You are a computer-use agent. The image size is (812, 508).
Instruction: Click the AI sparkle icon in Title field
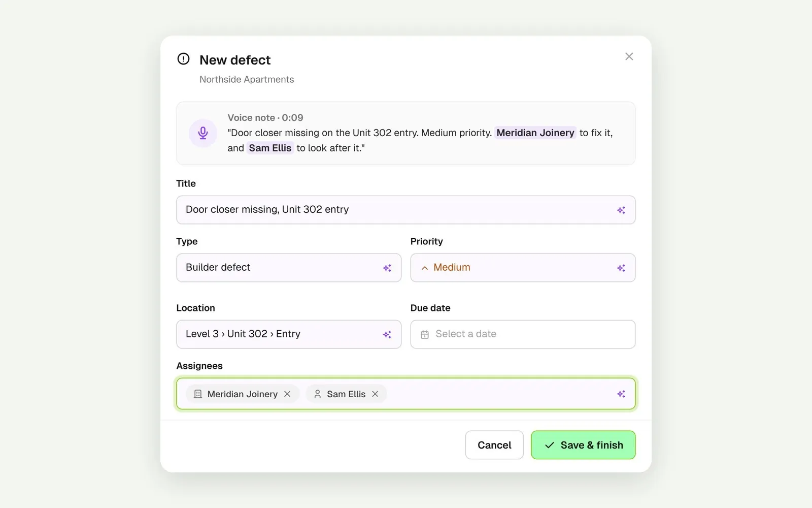[621, 210]
